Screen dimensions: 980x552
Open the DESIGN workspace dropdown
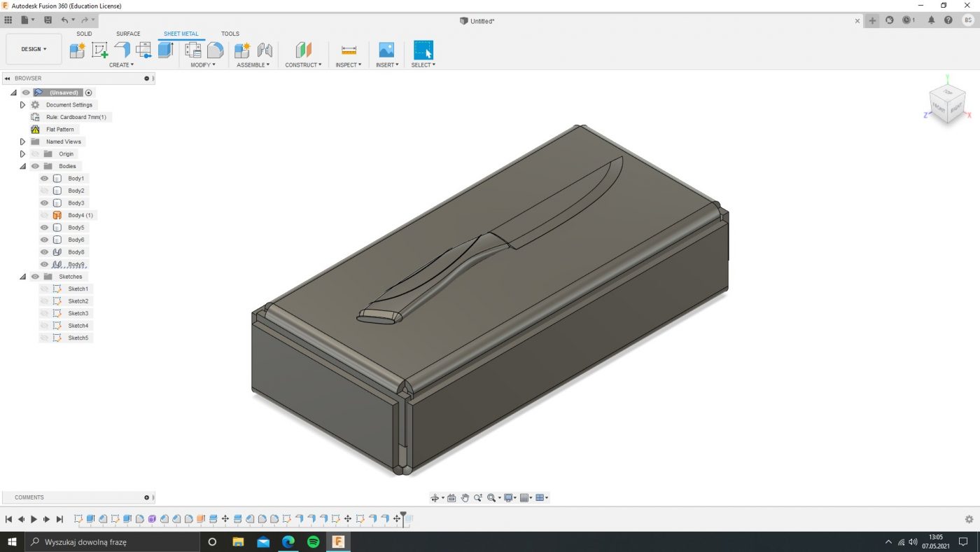(34, 49)
